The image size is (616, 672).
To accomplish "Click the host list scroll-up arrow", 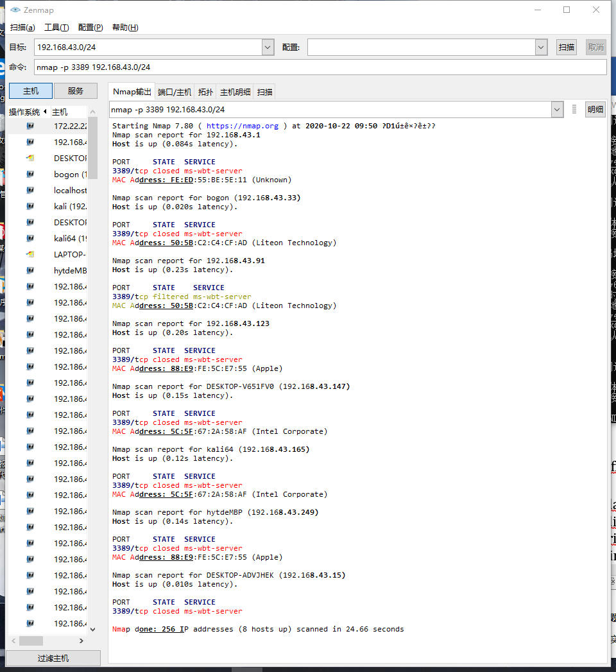I will tap(92, 112).
